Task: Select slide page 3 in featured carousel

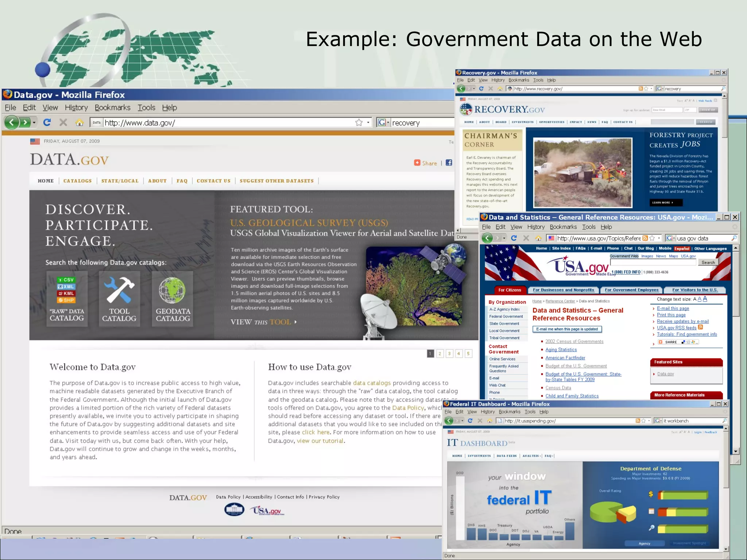Action: coord(449,353)
